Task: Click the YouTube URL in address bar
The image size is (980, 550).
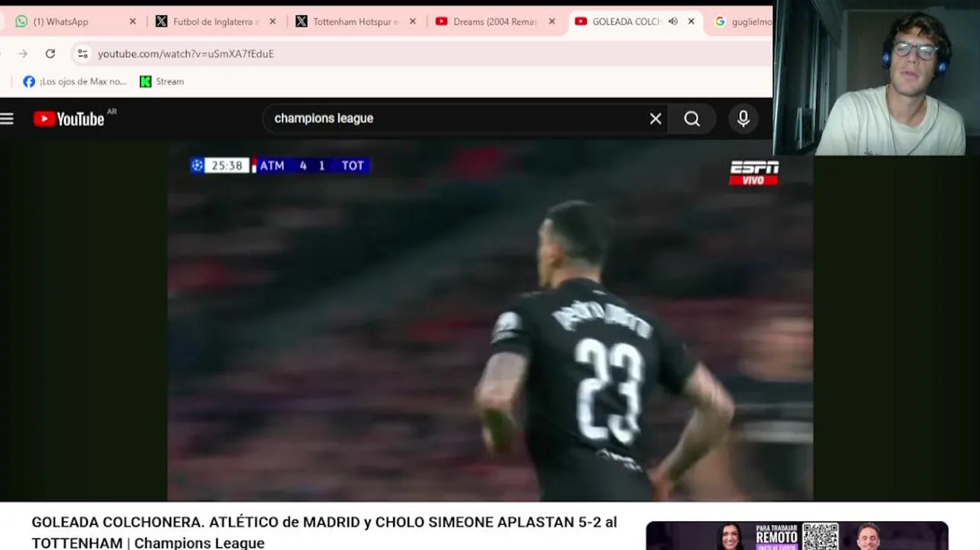Action: (x=185, y=53)
